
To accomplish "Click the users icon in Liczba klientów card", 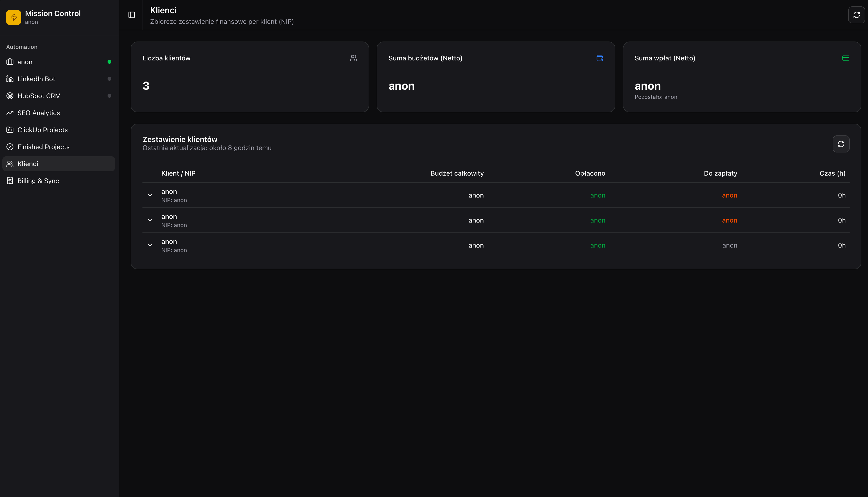I will 353,58.
